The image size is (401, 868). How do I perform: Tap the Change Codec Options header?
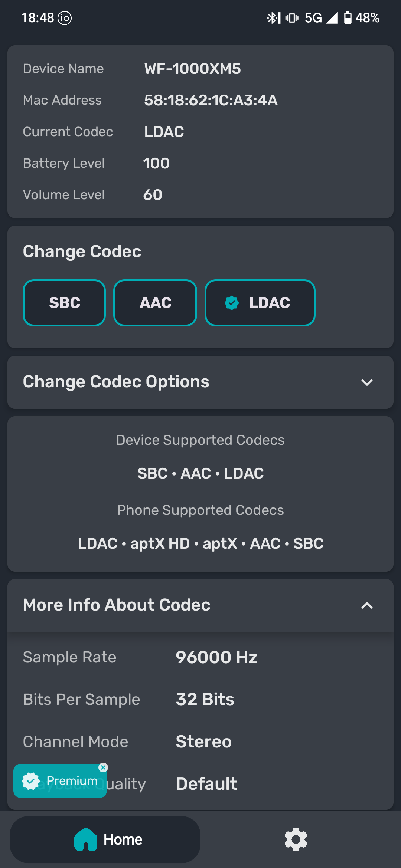pyautogui.click(x=116, y=382)
